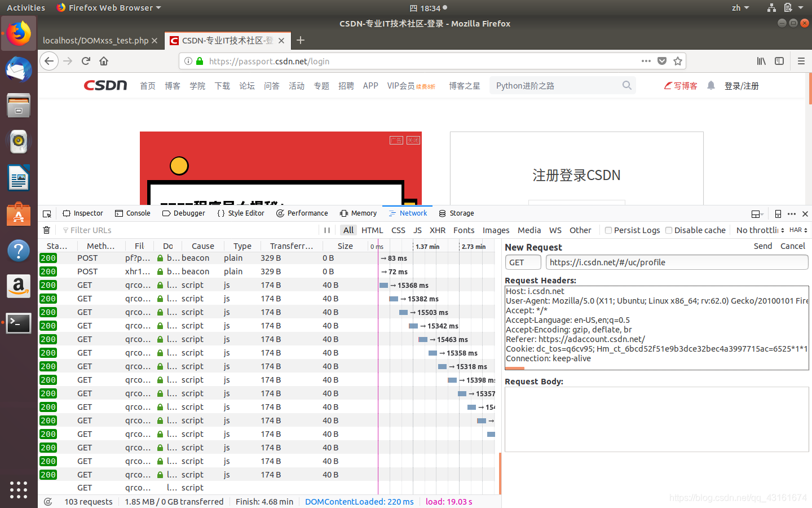Open Amazon launcher in the dock
Image resolution: width=812 pixels, height=508 pixels.
19,287
